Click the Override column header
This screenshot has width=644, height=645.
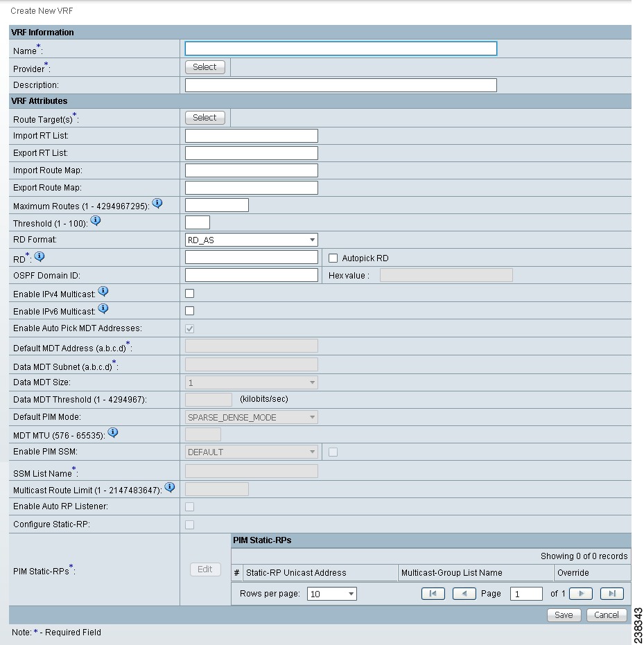(x=593, y=572)
